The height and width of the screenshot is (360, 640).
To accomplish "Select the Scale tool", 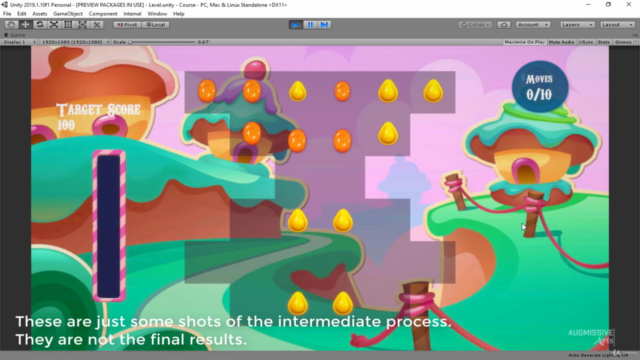I will (54, 25).
